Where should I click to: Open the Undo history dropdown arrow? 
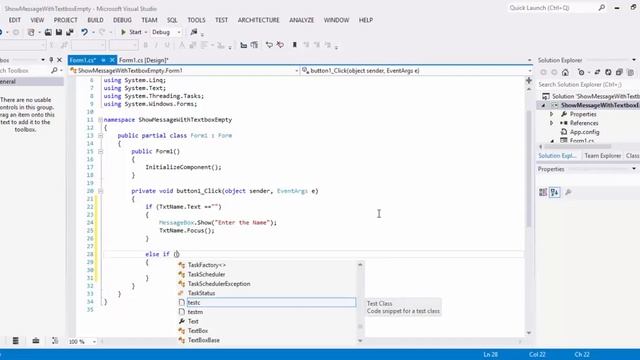[x=93, y=32]
